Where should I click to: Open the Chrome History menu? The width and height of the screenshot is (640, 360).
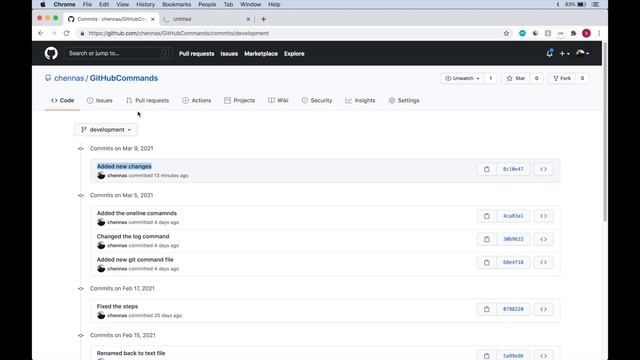click(x=145, y=4)
